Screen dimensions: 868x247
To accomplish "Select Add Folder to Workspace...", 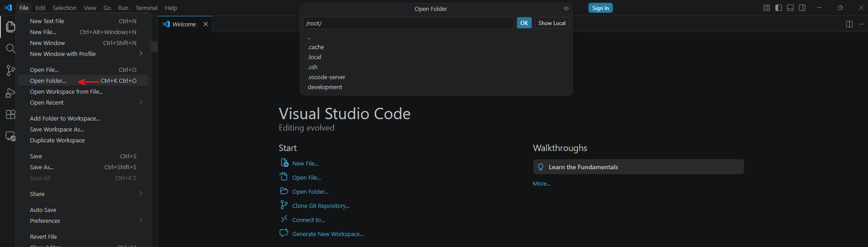I will tap(83, 118).
